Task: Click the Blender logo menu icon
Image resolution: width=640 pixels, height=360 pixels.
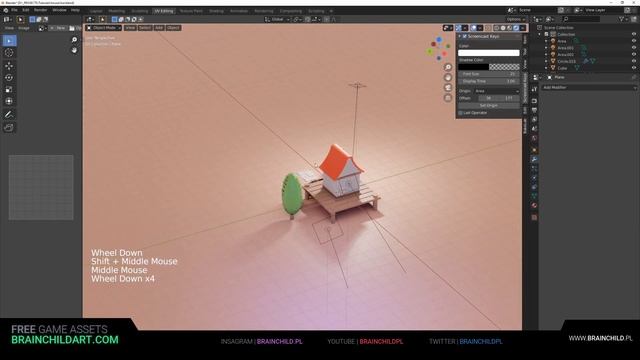Action: pos(5,10)
